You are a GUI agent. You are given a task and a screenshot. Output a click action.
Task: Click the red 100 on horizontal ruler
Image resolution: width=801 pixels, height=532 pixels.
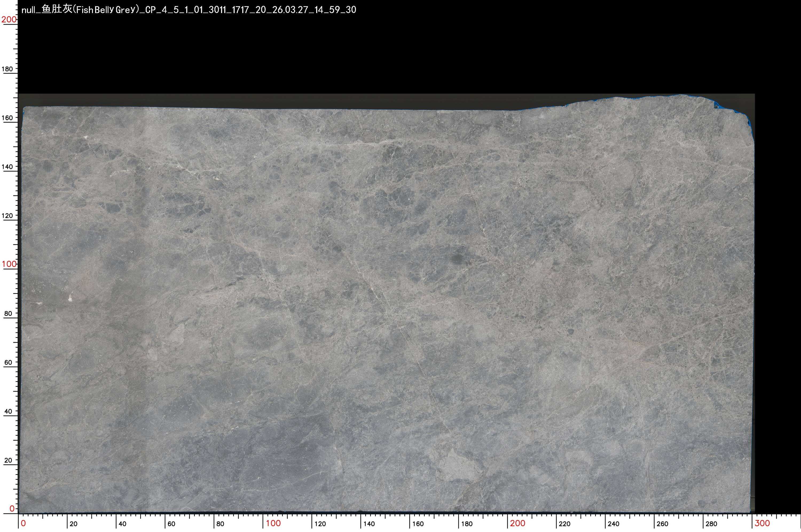(x=273, y=523)
